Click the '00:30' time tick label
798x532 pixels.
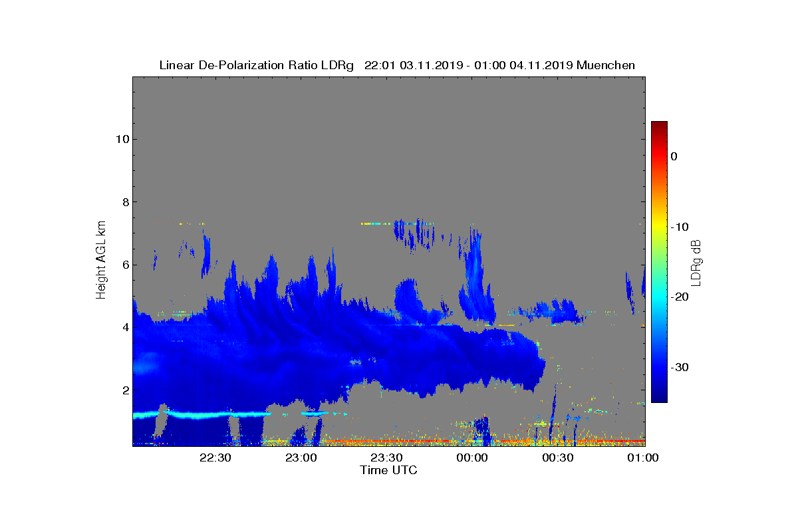(558, 458)
